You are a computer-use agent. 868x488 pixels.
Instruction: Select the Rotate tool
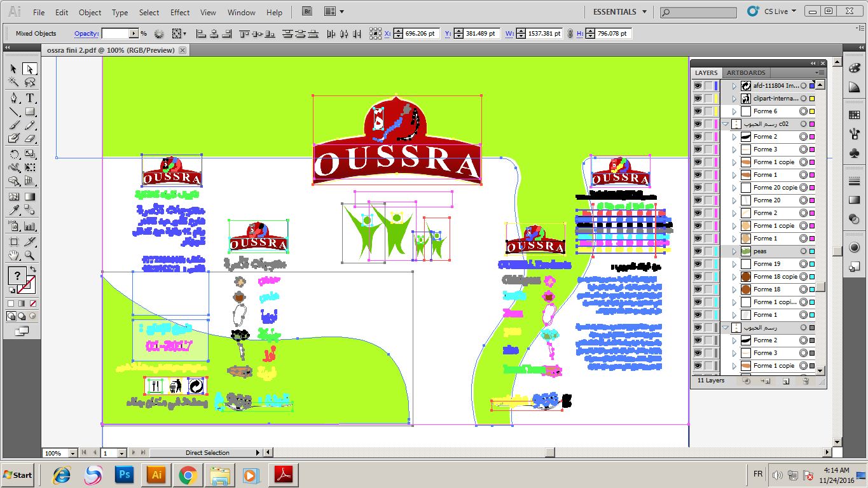(x=13, y=154)
